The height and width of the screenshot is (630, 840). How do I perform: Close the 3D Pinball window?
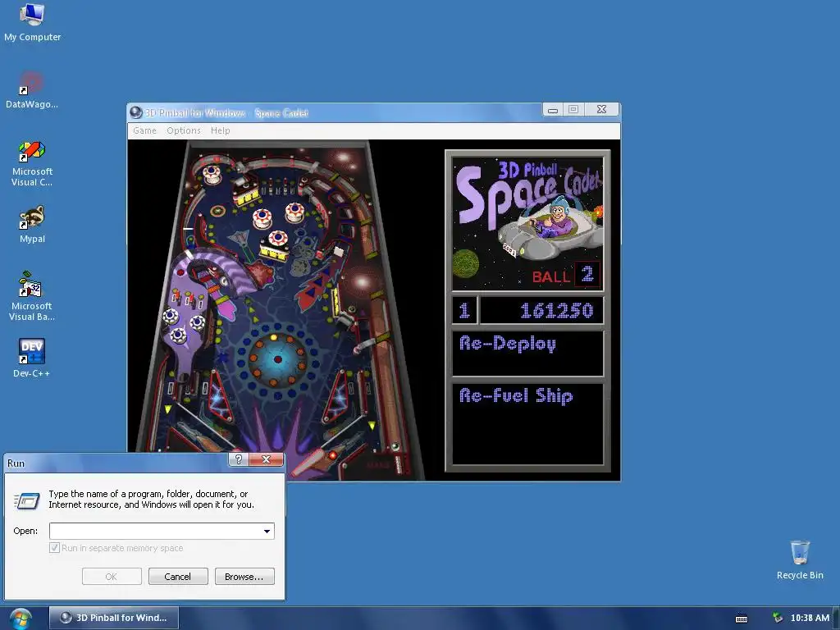601,109
